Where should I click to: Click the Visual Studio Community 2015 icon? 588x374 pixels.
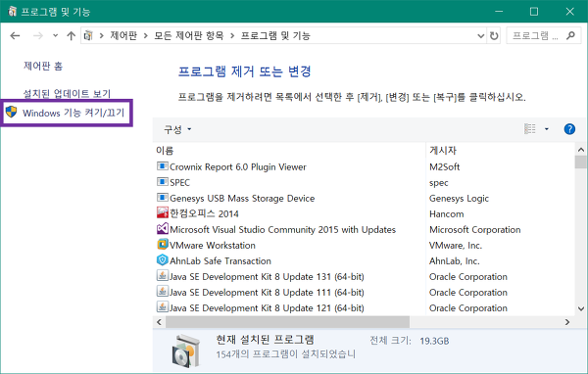[x=162, y=228]
